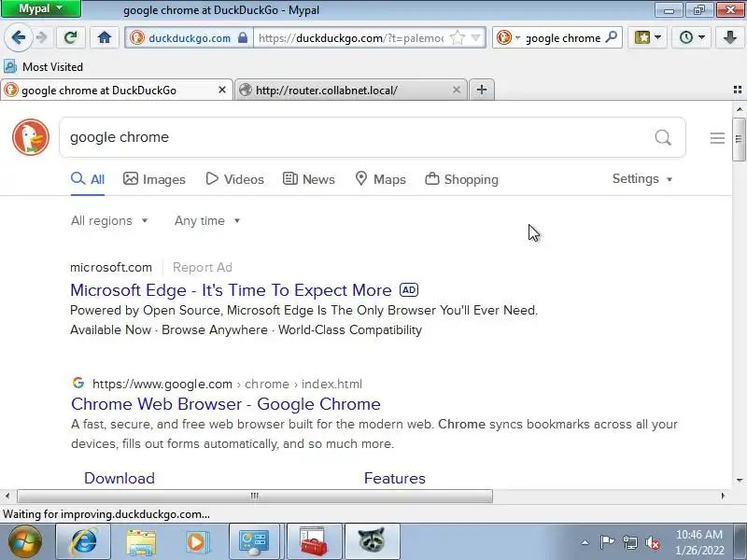Click the horizontal scrollbar right arrow
Viewport: 747px width, 560px height.
tap(723, 496)
